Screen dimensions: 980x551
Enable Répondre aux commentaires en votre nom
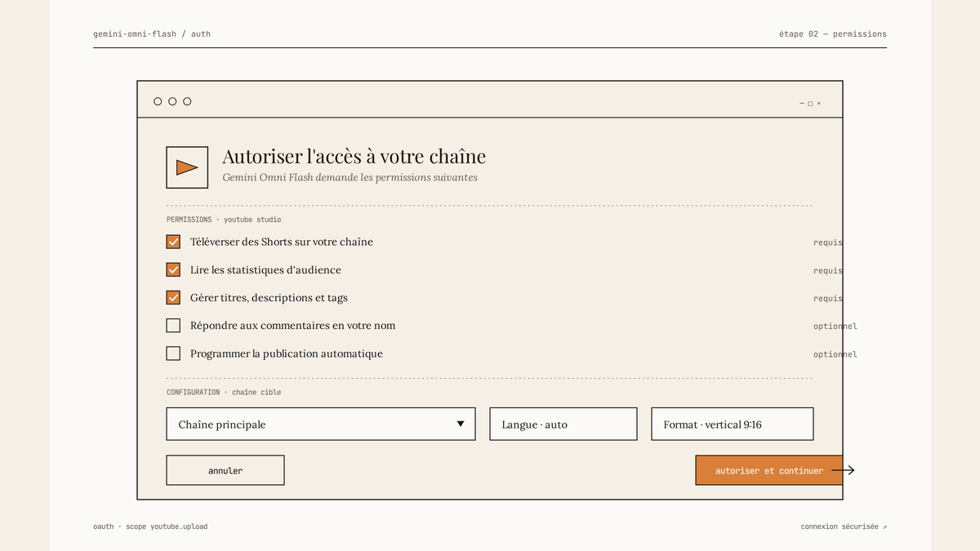click(173, 325)
